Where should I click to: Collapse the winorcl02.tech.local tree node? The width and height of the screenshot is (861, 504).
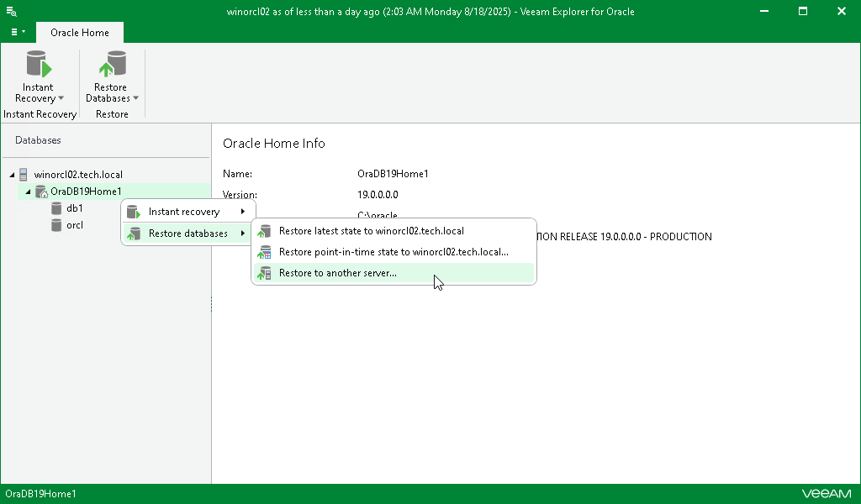pyautogui.click(x=11, y=174)
